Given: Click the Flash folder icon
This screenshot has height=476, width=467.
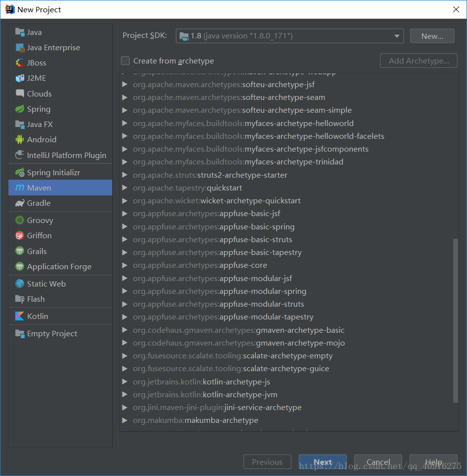Looking at the screenshot, I should point(20,299).
